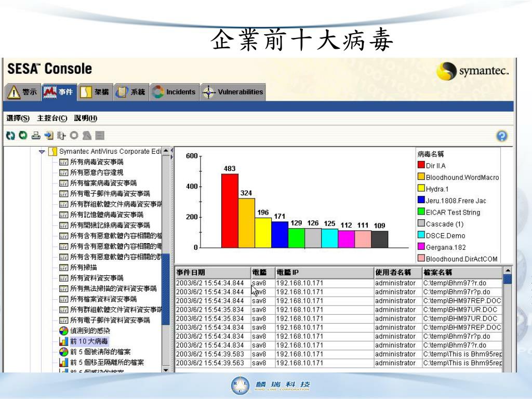The height and width of the screenshot is (399, 532).
Task: Click the red bar labeled 483
Action: point(230,211)
